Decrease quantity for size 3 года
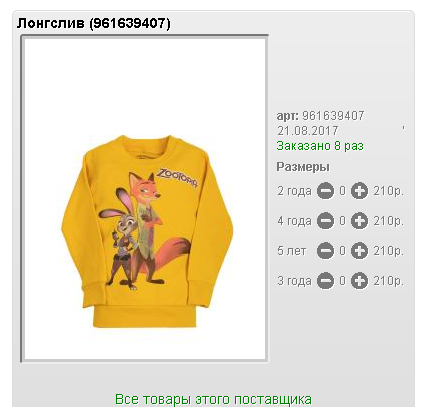 click(325, 281)
